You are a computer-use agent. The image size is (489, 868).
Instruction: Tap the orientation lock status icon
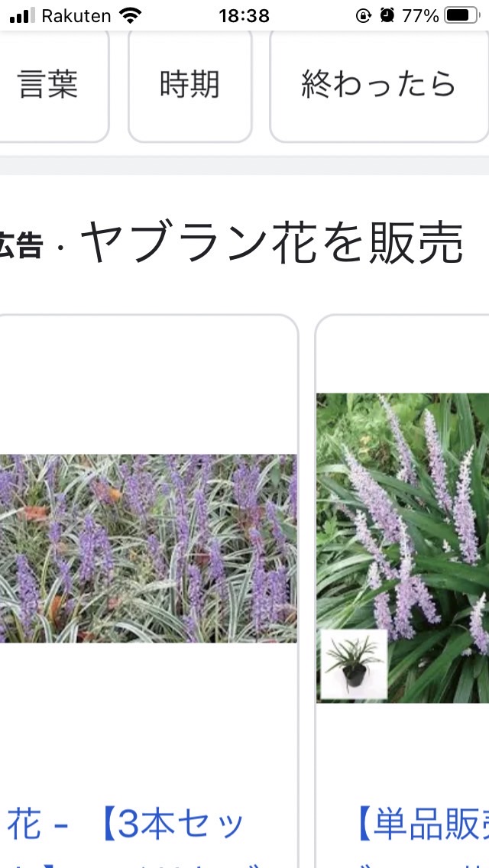(363, 15)
